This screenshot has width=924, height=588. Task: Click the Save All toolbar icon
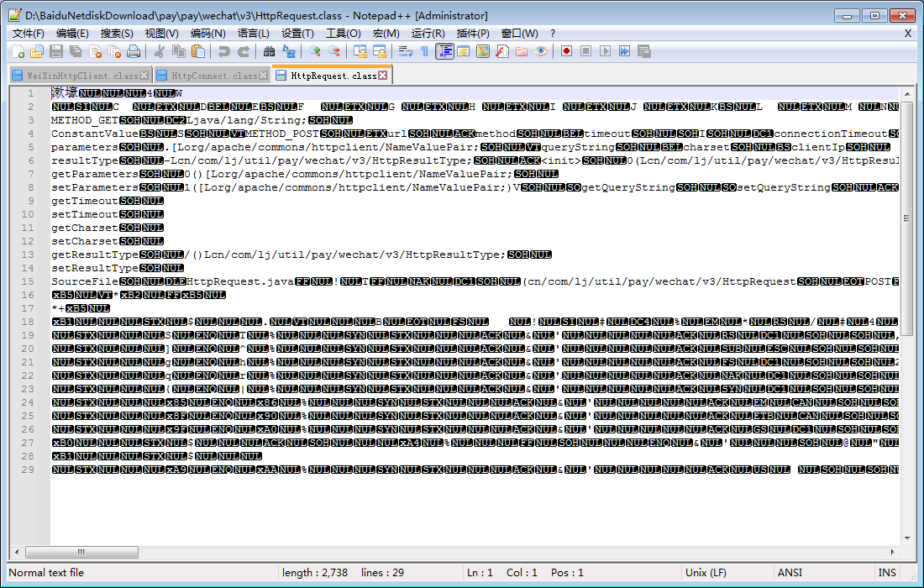(76, 52)
